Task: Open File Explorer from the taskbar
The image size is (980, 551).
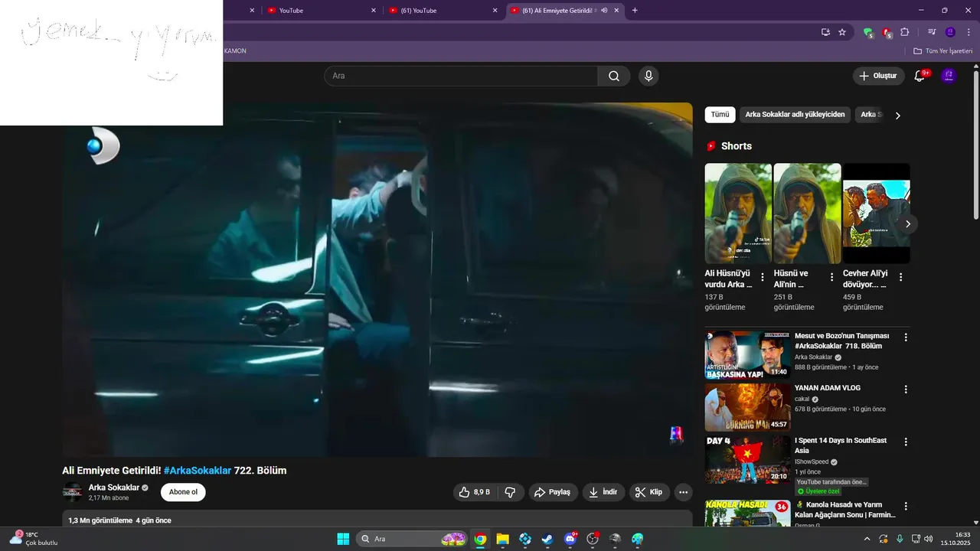Action: point(502,539)
